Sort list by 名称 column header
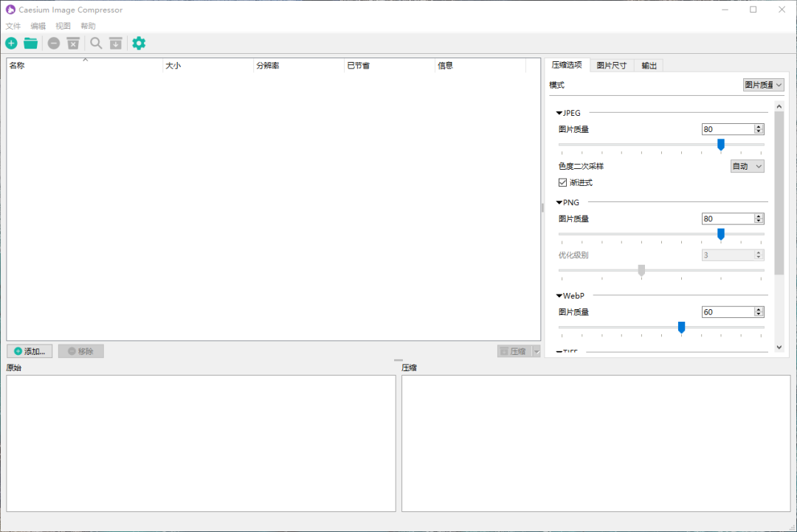Screen dimensions: 797x532 click(x=84, y=66)
